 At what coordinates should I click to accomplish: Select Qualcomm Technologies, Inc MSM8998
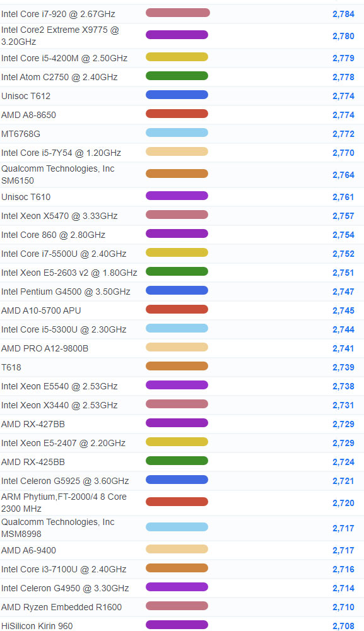(x=58, y=528)
